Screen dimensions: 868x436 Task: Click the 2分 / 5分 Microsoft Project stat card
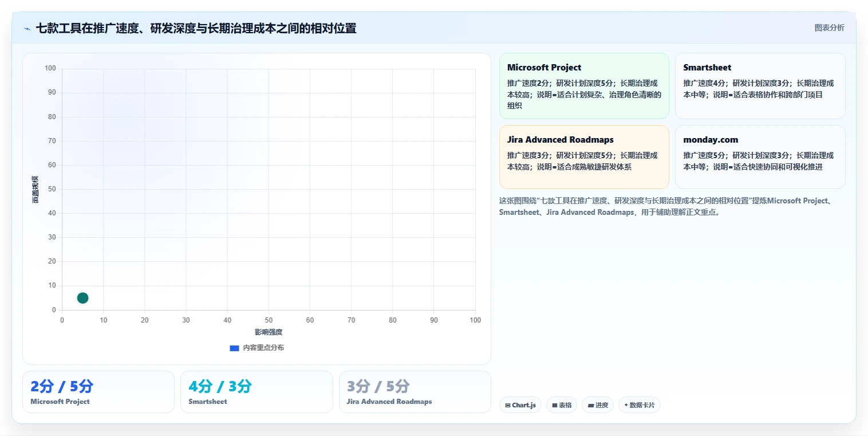click(98, 392)
